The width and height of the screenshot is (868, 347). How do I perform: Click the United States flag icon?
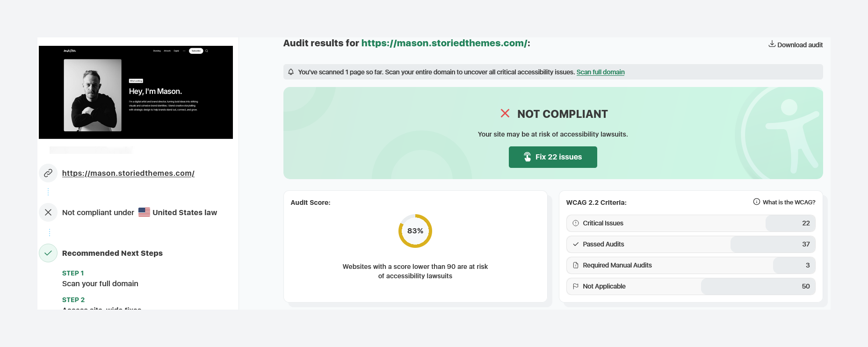(x=144, y=212)
